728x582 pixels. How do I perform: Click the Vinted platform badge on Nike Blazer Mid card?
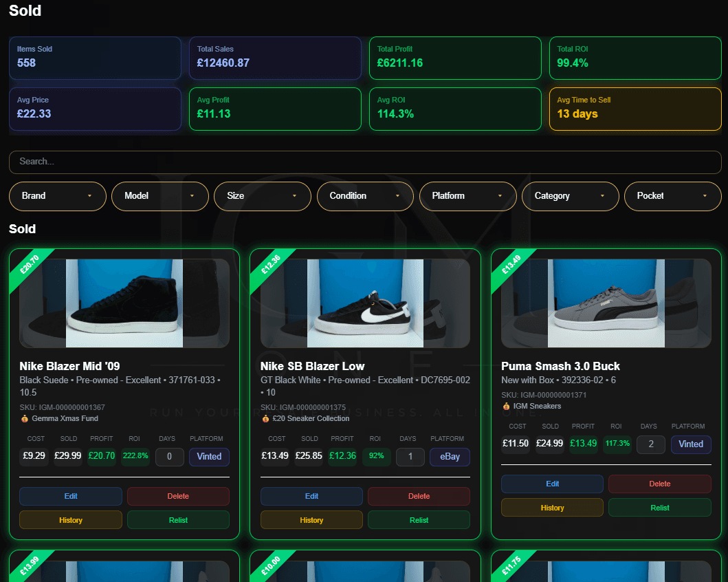(x=209, y=457)
